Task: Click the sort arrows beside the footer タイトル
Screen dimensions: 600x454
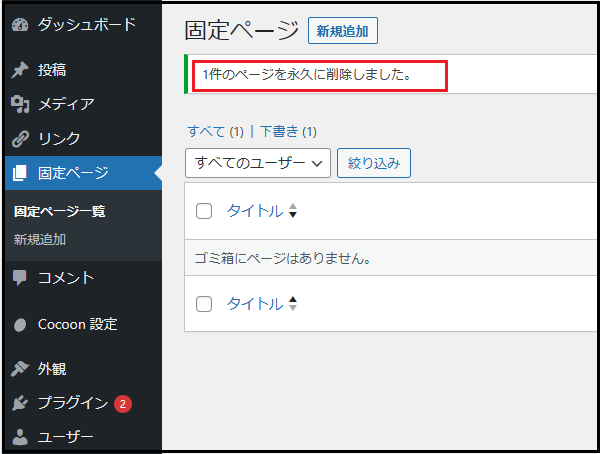Action: tap(293, 304)
